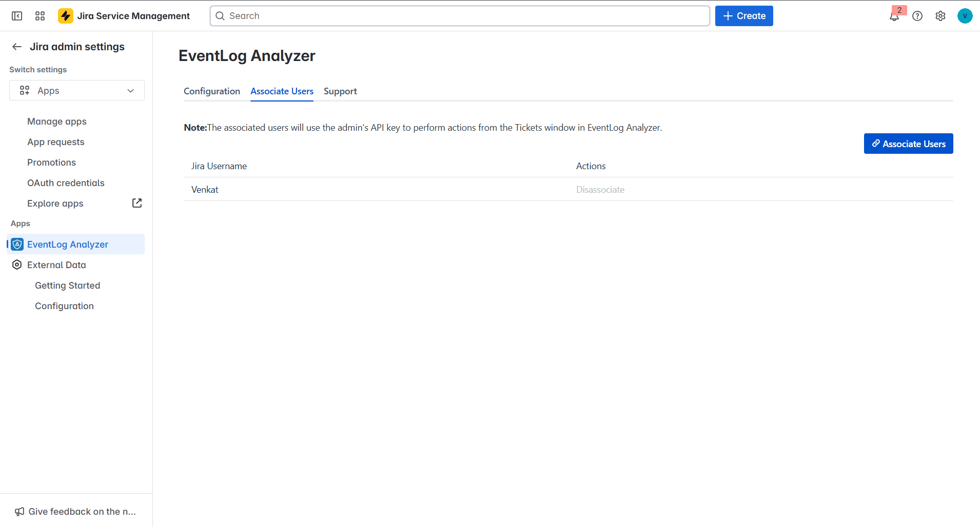The width and height of the screenshot is (980, 527).
Task: Open the app switcher grid icon
Action: pyautogui.click(x=40, y=16)
